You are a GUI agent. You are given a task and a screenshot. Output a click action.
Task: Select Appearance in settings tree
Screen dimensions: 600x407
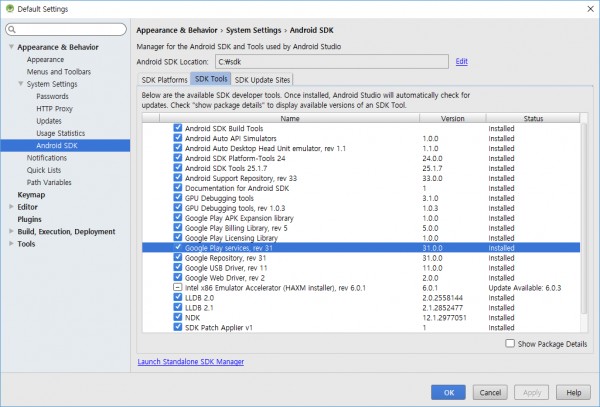45,60
